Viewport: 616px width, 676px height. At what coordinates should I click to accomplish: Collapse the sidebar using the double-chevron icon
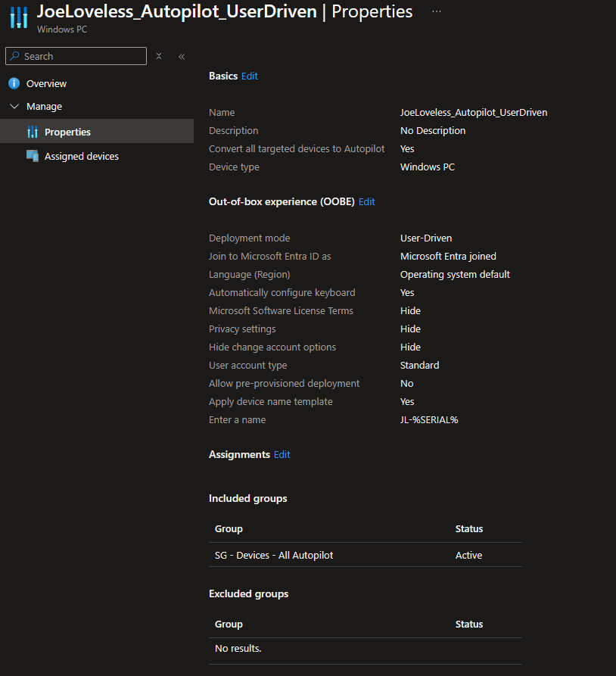(182, 56)
